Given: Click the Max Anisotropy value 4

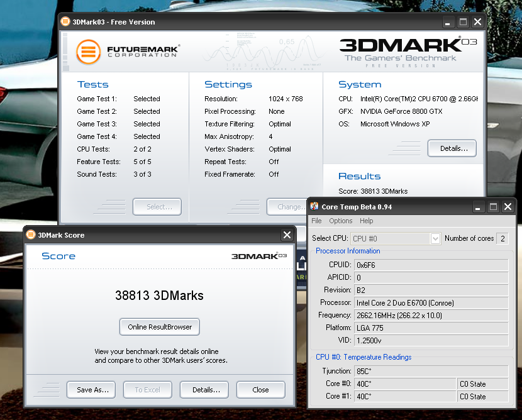Looking at the screenshot, I should click(x=270, y=136).
